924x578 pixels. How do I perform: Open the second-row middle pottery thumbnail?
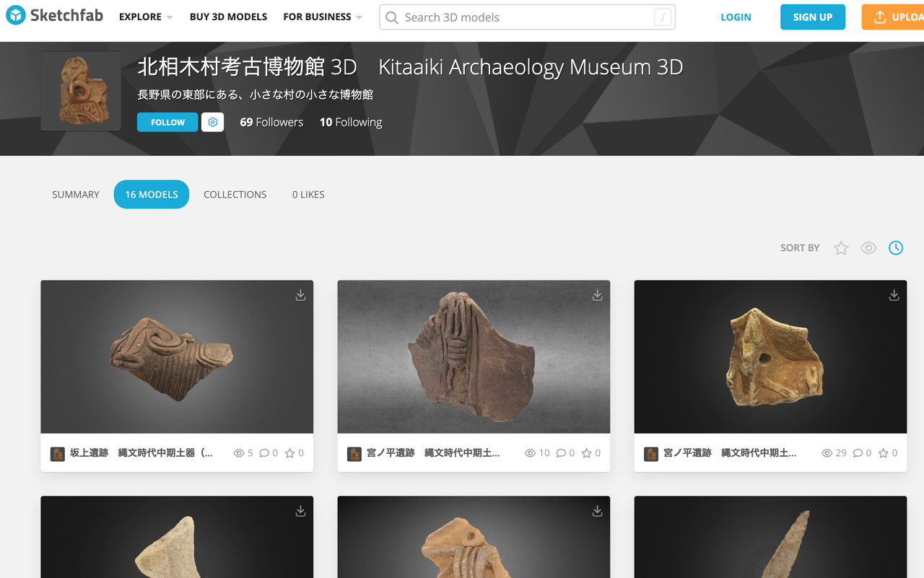click(x=474, y=537)
